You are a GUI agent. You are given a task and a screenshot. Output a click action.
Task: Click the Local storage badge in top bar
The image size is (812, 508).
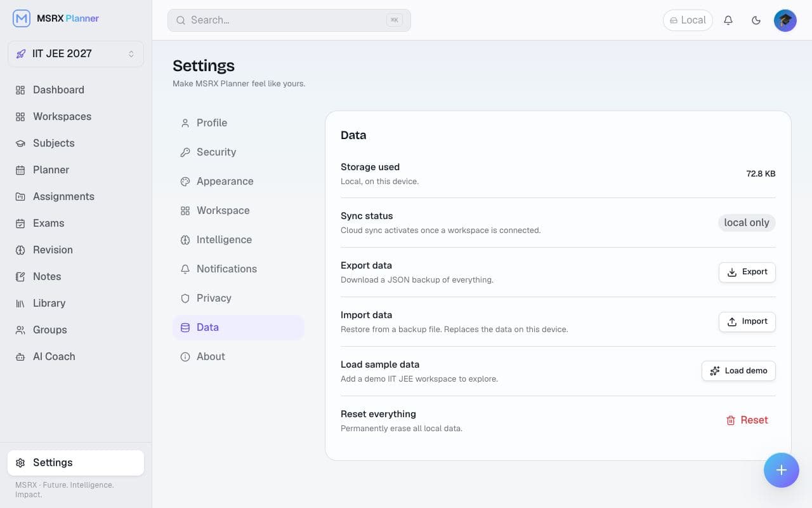pos(688,20)
